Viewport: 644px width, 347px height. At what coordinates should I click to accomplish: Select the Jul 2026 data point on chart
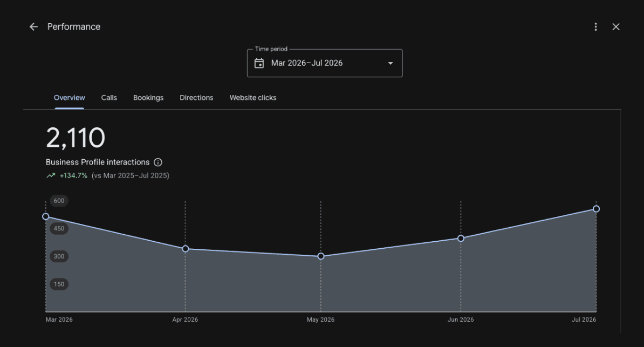coord(597,209)
